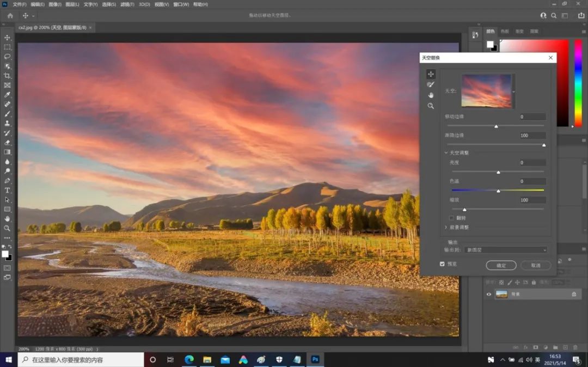Open the 输出到 output destination dropdown

505,249
